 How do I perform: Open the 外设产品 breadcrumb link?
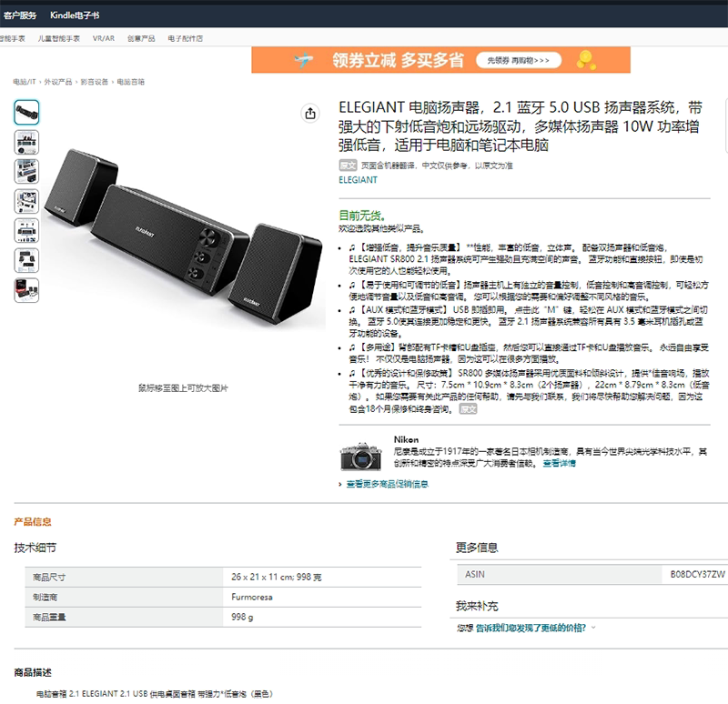58,82
